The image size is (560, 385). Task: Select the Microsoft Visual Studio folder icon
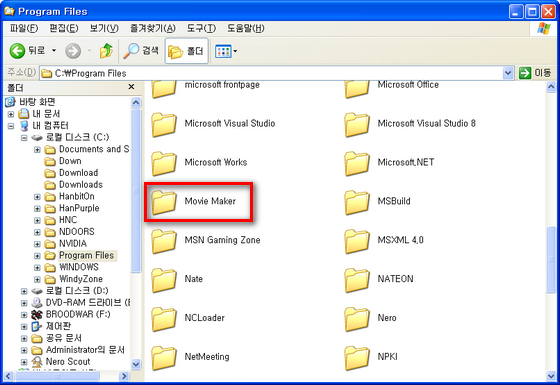tap(164, 124)
